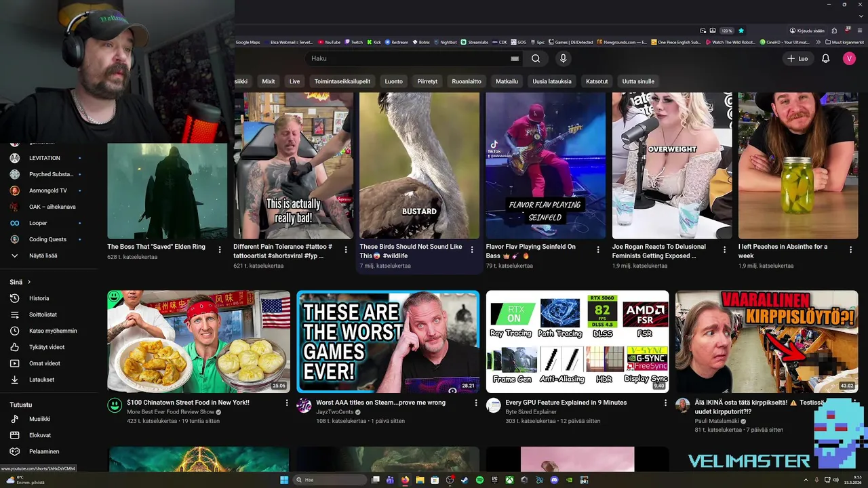Open Omat videot in sidebar
868x488 pixels.
46,363
